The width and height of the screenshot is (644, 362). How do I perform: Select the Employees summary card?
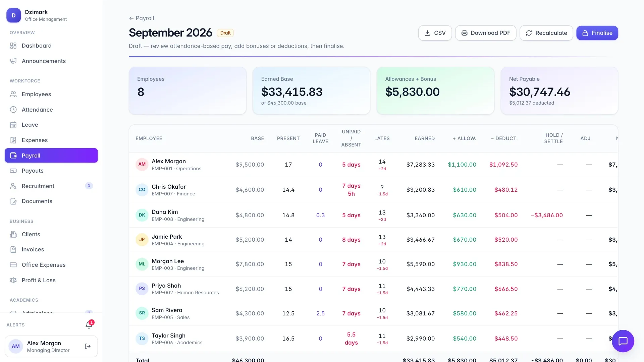pos(187,90)
